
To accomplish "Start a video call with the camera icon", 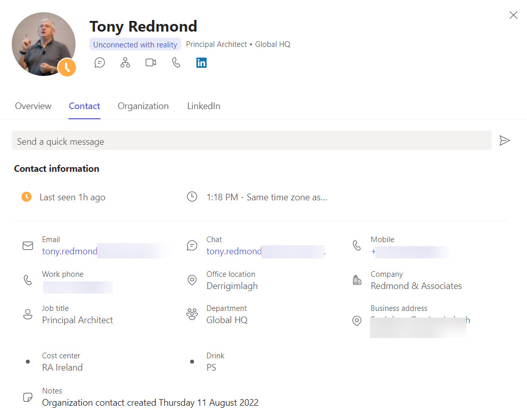I will (x=150, y=63).
